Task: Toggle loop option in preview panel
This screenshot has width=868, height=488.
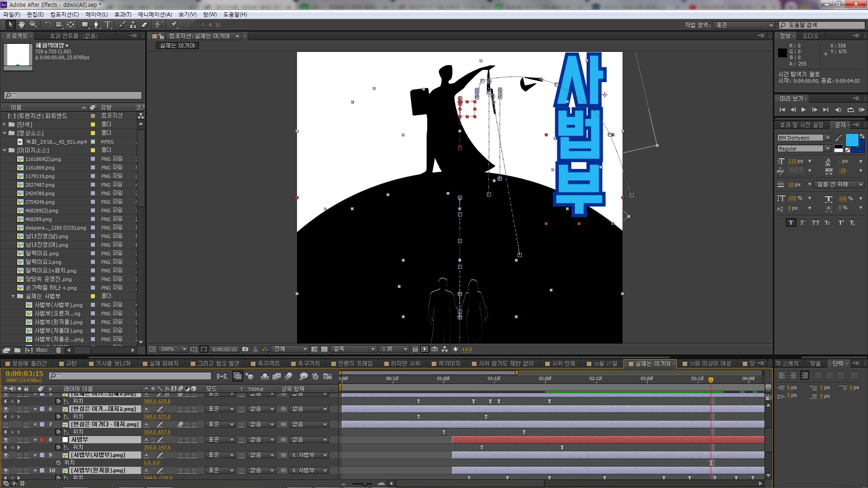Action: point(850,110)
